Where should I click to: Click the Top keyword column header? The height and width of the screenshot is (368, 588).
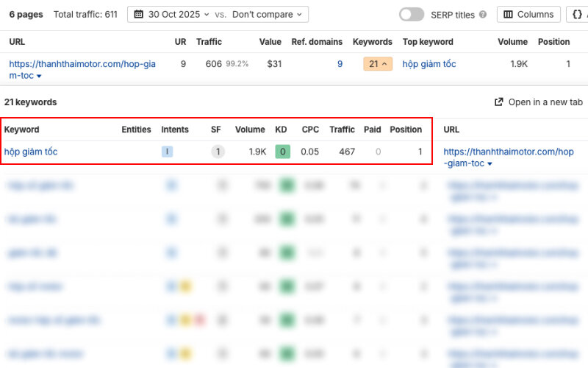428,42
